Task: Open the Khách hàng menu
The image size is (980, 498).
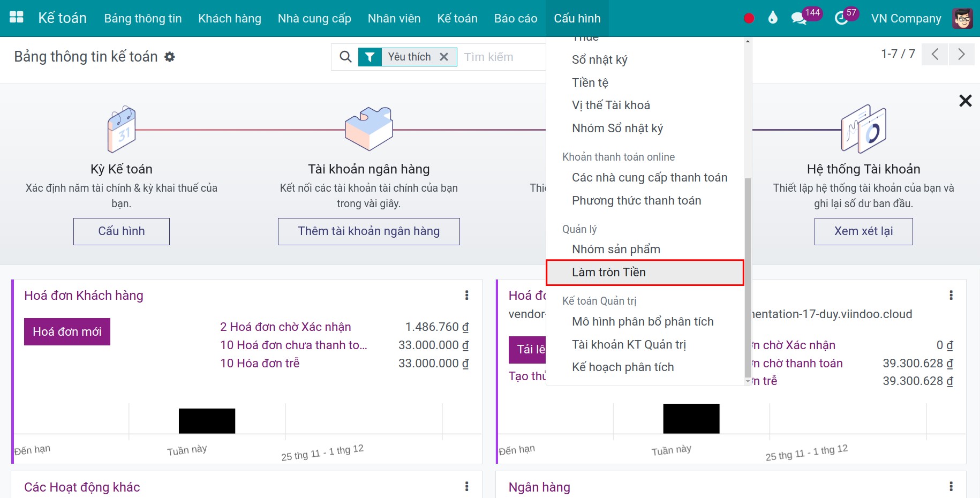Action: click(x=230, y=18)
